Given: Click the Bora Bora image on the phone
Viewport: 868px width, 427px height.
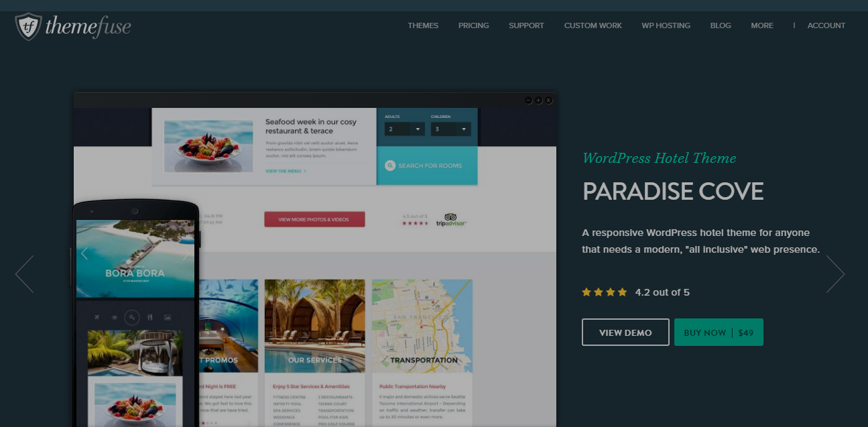Looking at the screenshot, I should (135, 258).
